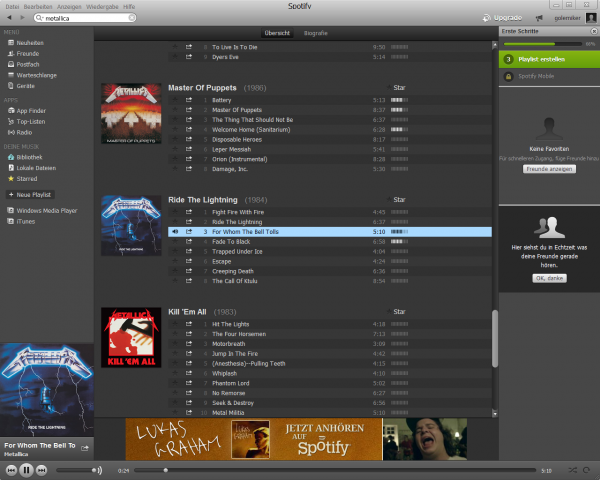The image size is (600, 480).
Task: Star the track Fade To Black
Action: coord(175,242)
